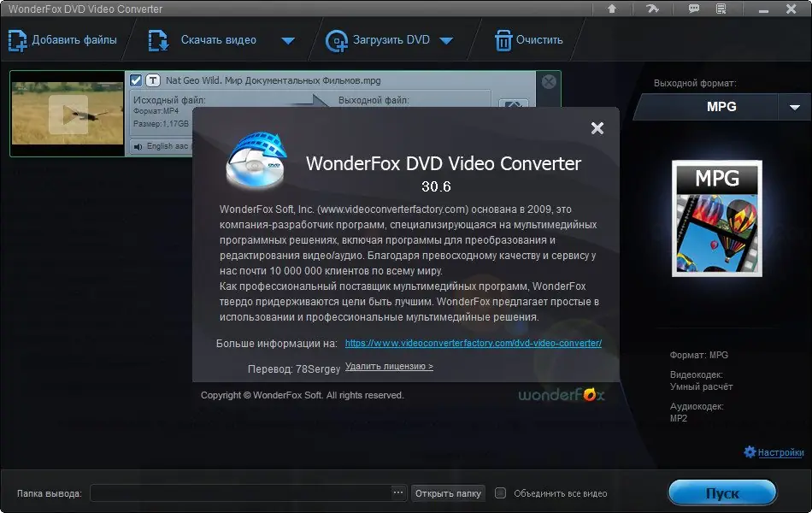Image resolution: width=812 pixels, height=513 pixels.
Task: Click the 'Загрузить DVD' label
Action: click(391, 40)
